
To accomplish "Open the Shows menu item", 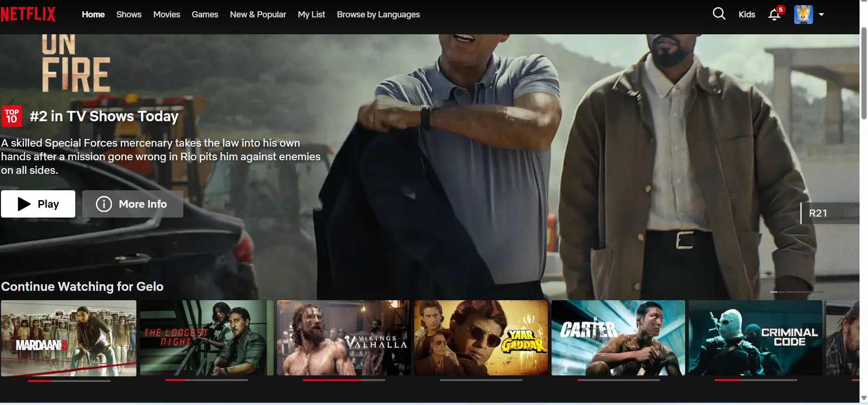I will (129, 15).
